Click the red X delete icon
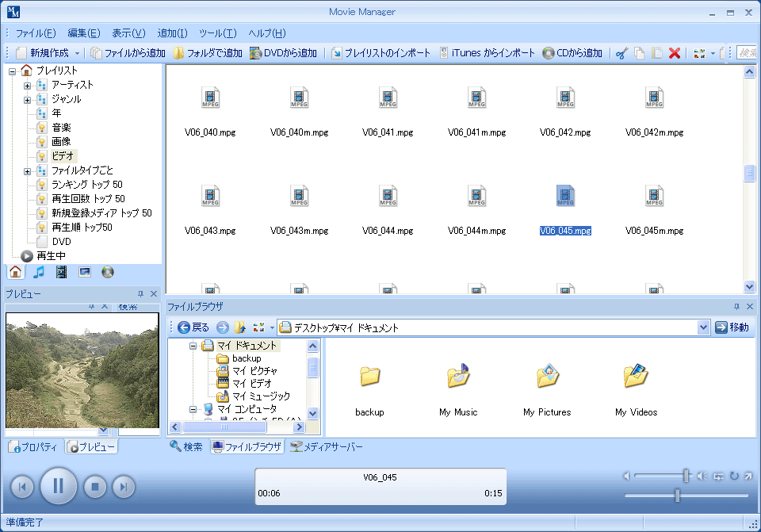 point(674,53)
